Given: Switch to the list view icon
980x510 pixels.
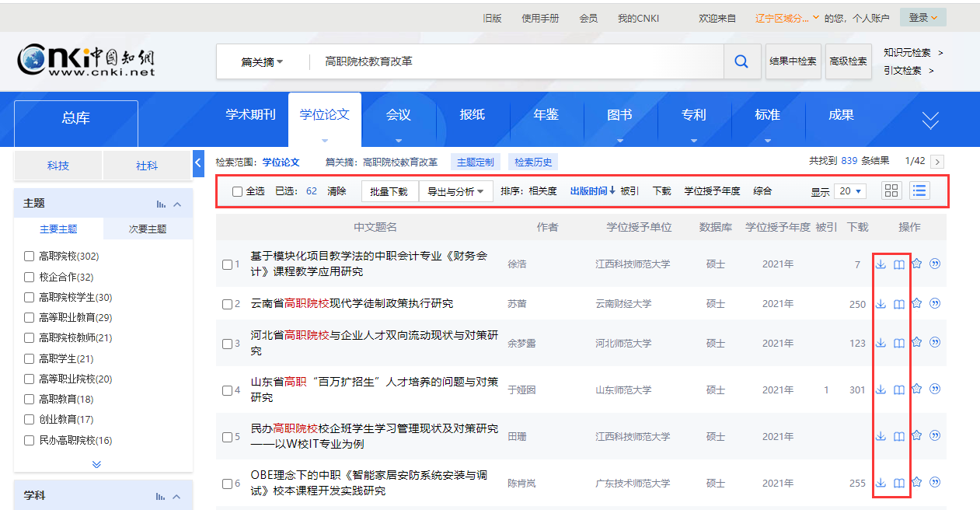Looking at the screenshot, I should click(920, 190).
